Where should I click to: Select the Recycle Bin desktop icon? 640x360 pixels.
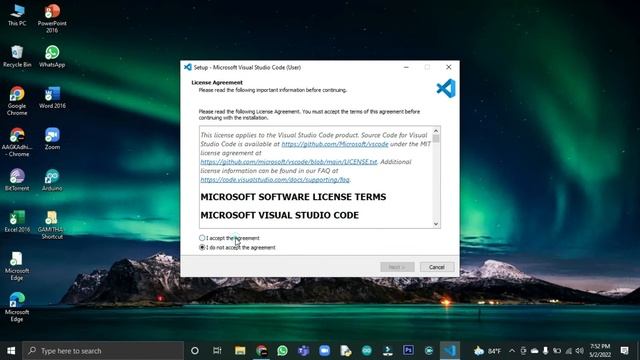[17, 56]
